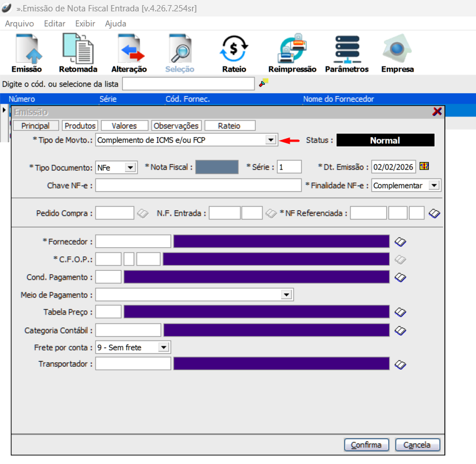The image size is (476, 464).
Task: Open the Finalidade NF-e dropdown
Action: coord(435,185)
